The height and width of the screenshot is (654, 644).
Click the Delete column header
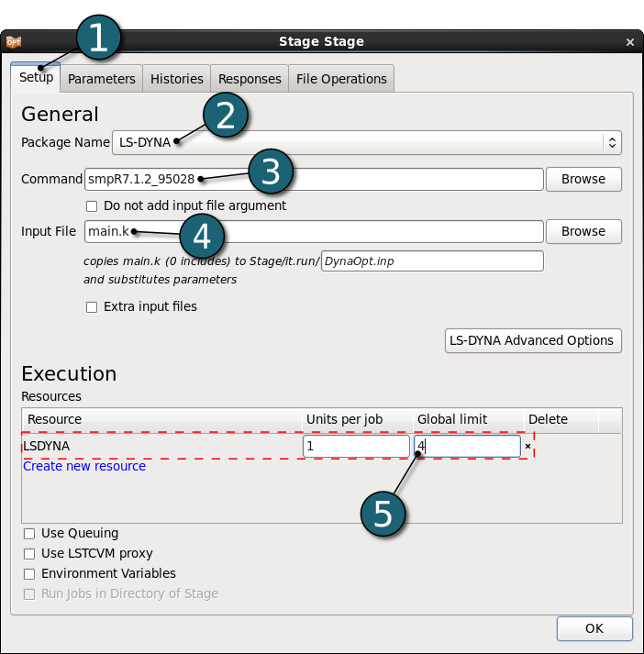click(561, 419)
